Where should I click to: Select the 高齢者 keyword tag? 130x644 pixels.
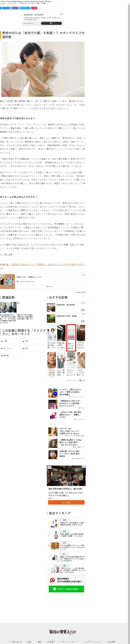point(10,356)
